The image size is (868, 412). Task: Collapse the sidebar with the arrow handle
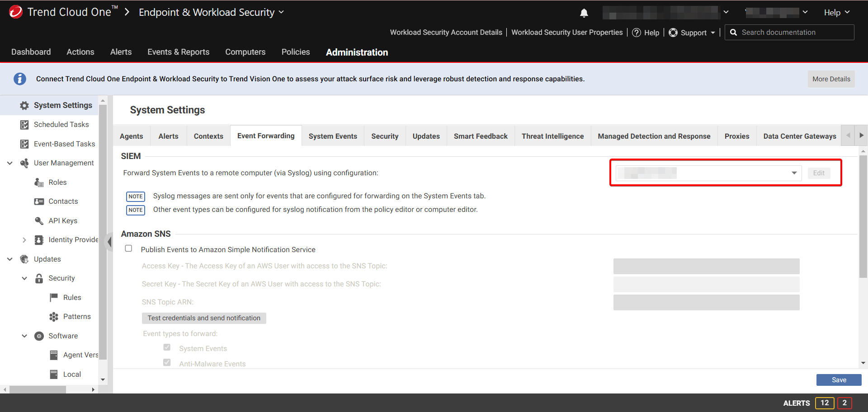point(109,242)
